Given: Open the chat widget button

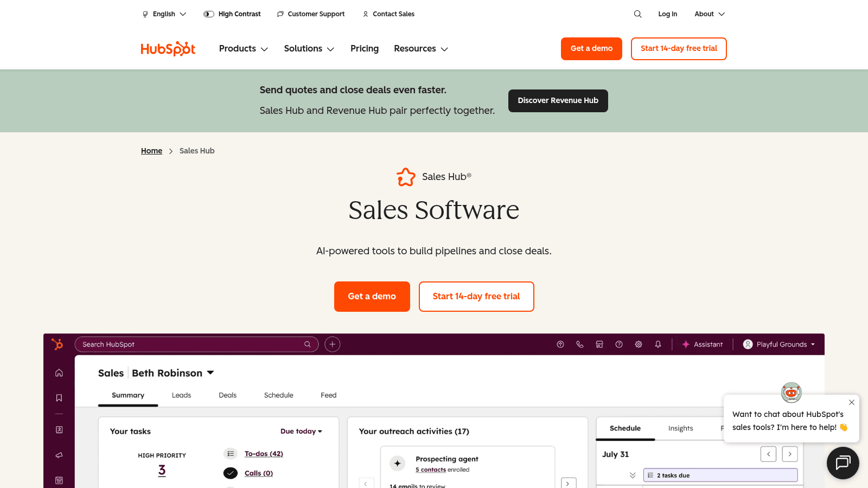Looking at the screenshot, I should 843,463.
